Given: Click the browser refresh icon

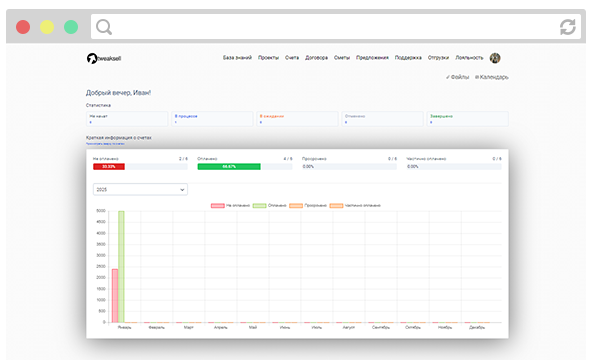Looking at the screenshot, I should point(567,27).
